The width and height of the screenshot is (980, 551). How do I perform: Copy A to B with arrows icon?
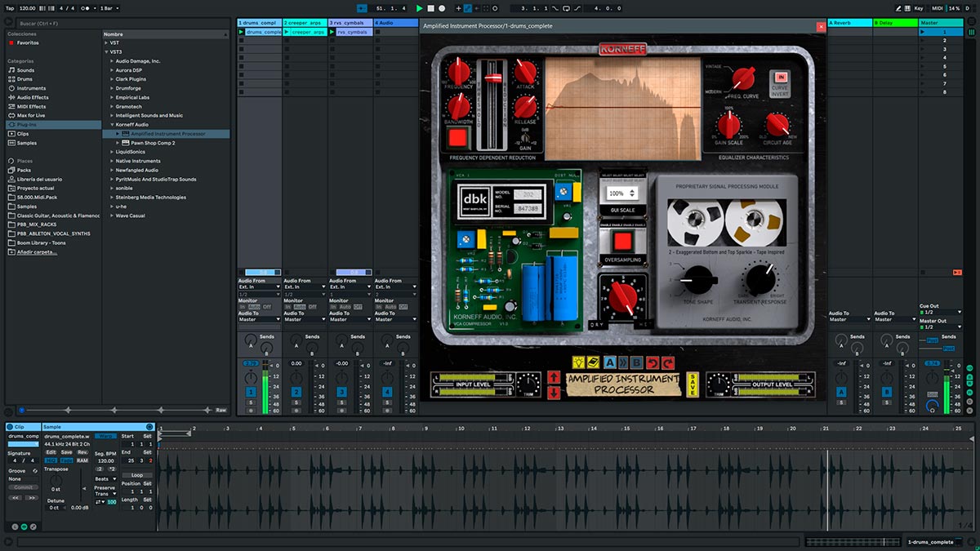[x=624, y=362]
